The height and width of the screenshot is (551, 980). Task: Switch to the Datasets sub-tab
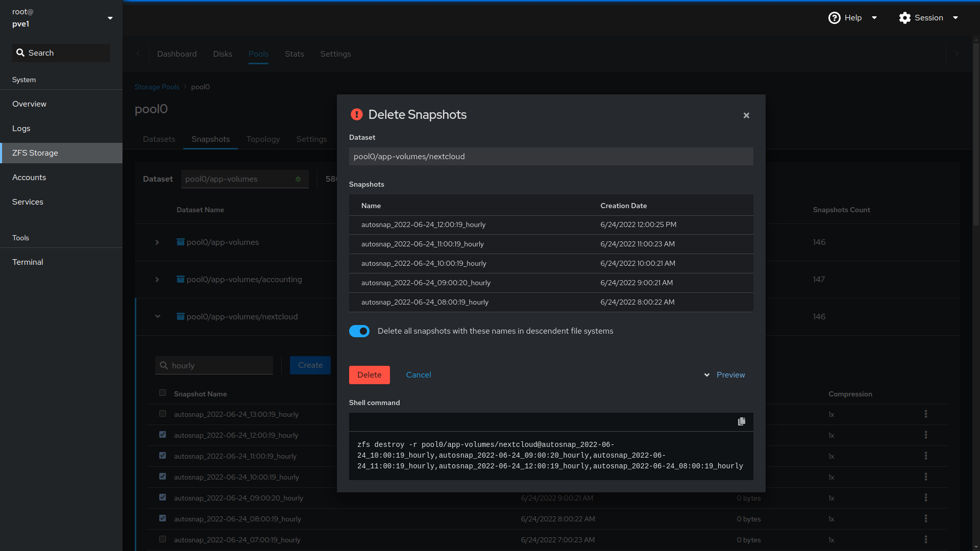coord(159,139)
